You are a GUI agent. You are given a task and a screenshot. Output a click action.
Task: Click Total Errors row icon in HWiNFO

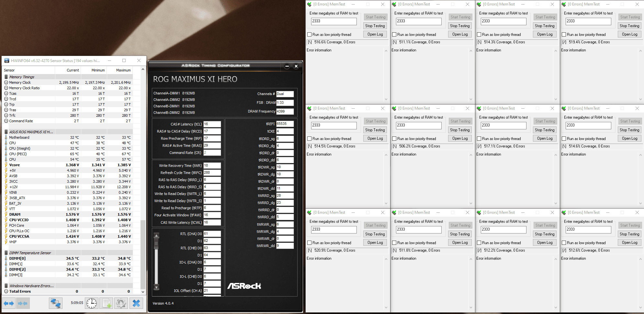[x=6, y=291]
